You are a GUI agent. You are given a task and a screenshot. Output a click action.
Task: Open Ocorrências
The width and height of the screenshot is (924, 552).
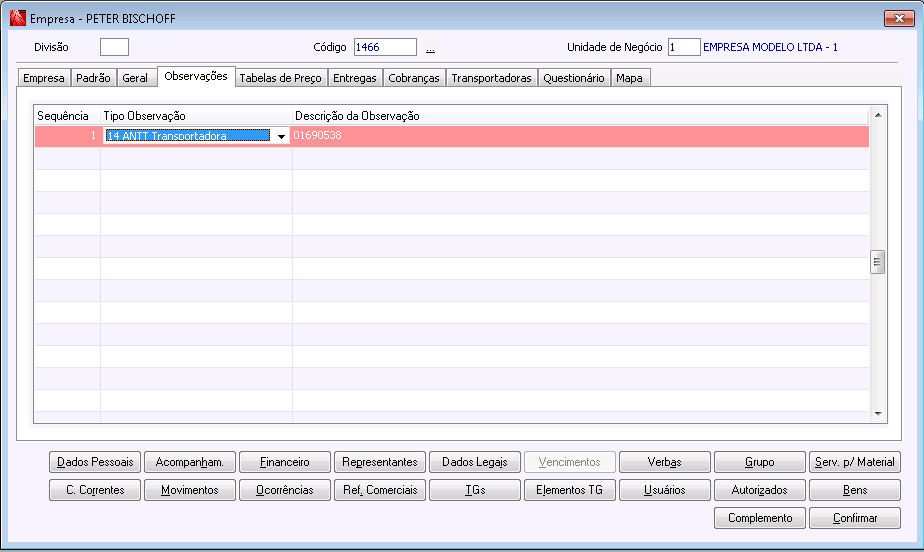285,490
